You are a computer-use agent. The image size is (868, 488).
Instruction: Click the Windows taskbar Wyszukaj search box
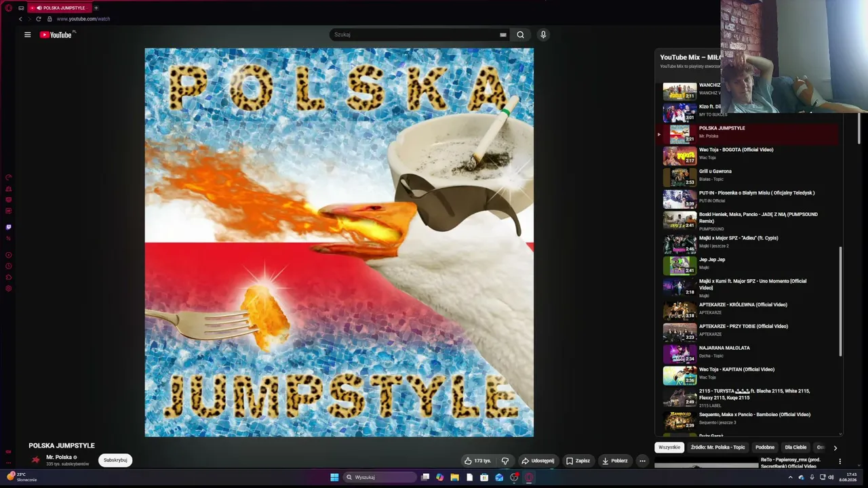pyautogui.click(x=380, y=477)
